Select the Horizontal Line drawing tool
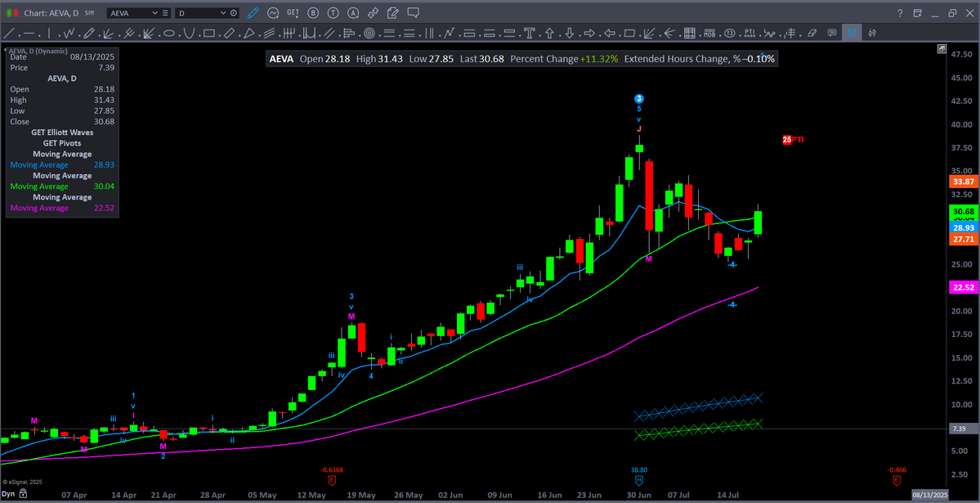 (x=29, y=34)
